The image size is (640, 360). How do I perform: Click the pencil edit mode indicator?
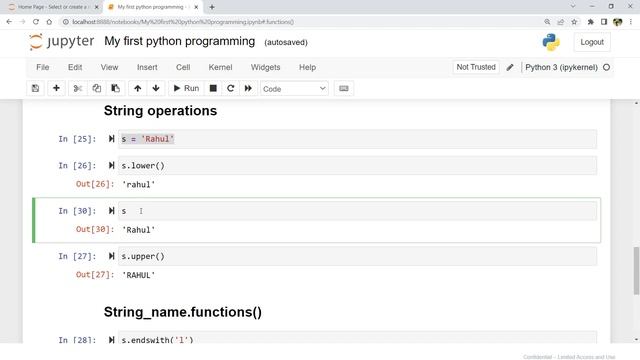pyautogui.click(x=510, y=67)
